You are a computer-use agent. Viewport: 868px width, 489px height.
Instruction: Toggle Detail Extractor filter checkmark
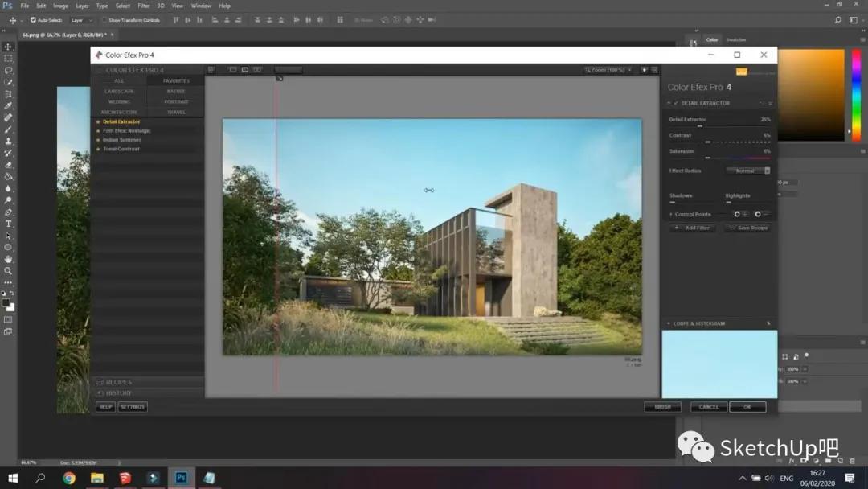[675, 104]
